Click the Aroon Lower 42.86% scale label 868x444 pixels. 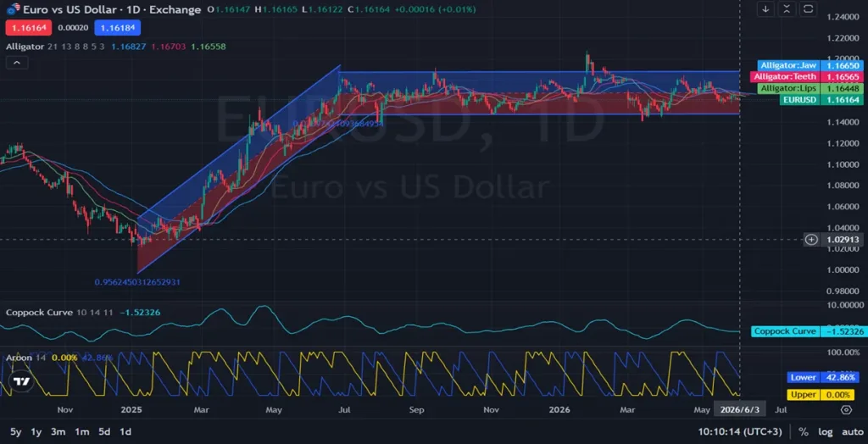click(824, 378)
